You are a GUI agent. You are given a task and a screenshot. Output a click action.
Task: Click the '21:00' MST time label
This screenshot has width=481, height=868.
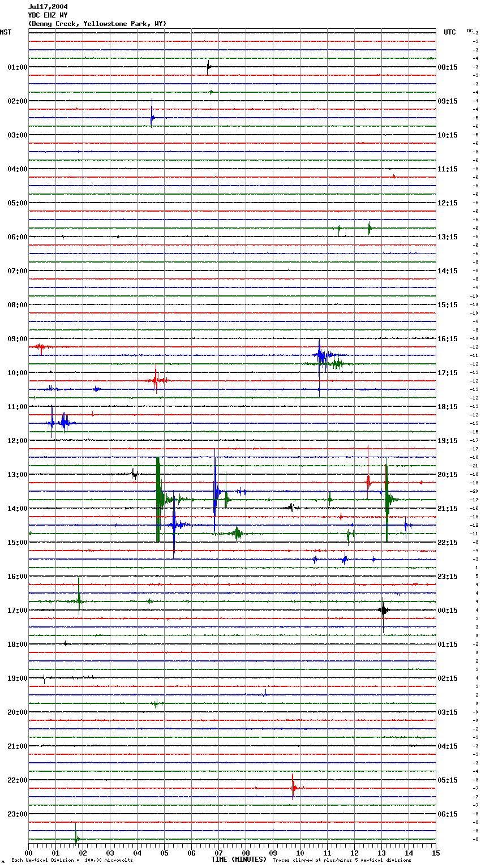(x=17, y=746)
